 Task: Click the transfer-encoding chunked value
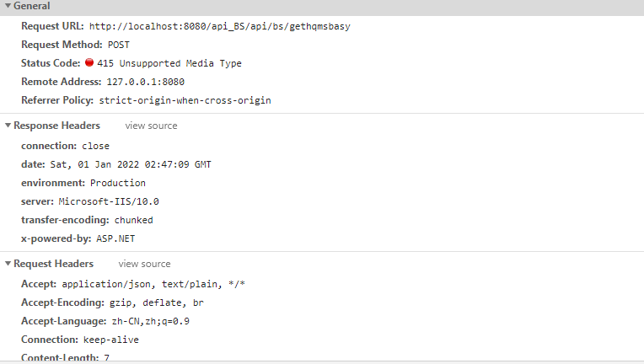(x=134, y=220)
